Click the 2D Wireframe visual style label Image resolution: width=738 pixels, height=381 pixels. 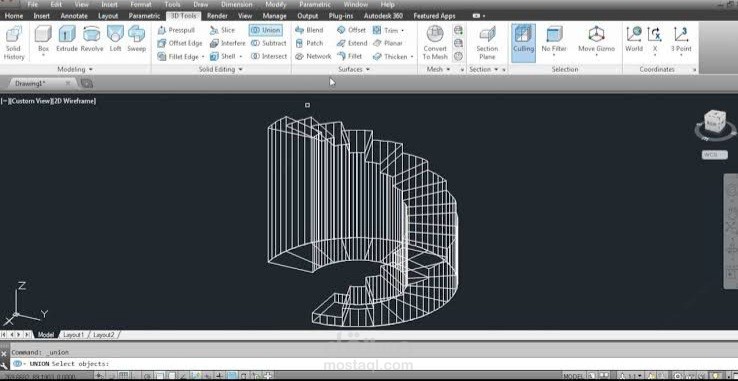coord(73,101)
